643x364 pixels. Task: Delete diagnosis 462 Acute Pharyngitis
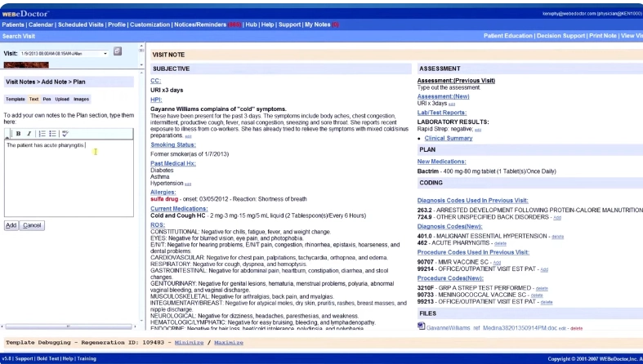[x=500, y=244]
